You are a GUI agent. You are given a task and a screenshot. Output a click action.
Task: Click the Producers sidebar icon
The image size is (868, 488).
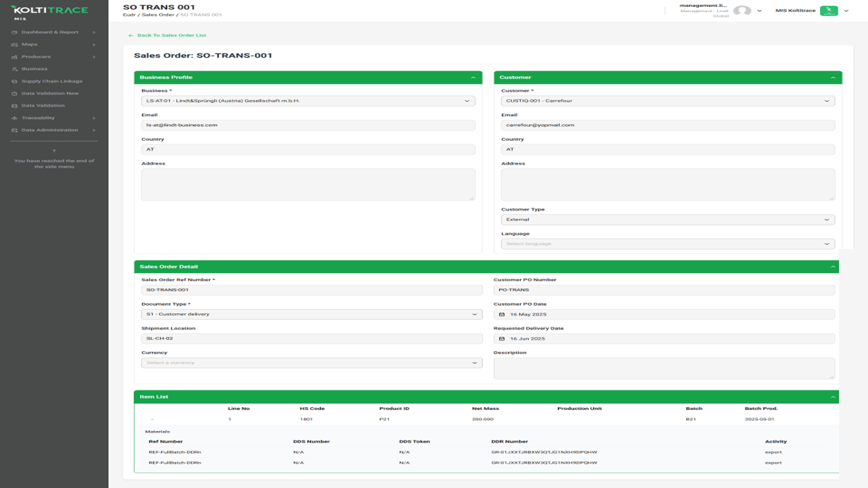[x=15, y=57]
